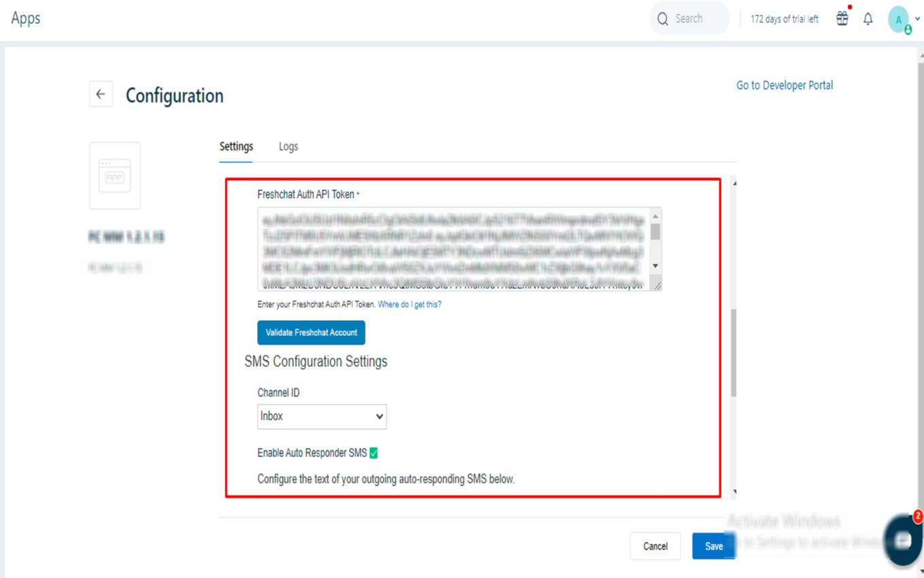Click Validate Freshchat Account button
The height and width of the screenshot is (578, 924).
tap(311, 333)
